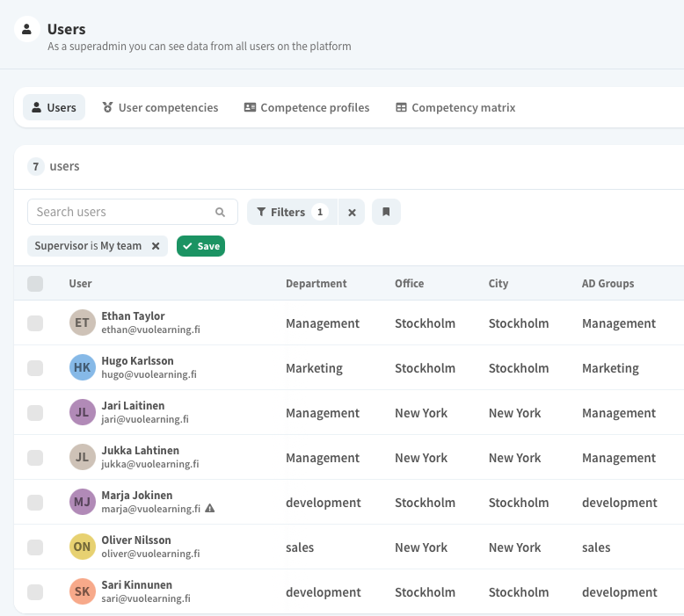684x616 pixels.
Task: Click Oliver Nilsson's ON avatar
Action: 83,547
